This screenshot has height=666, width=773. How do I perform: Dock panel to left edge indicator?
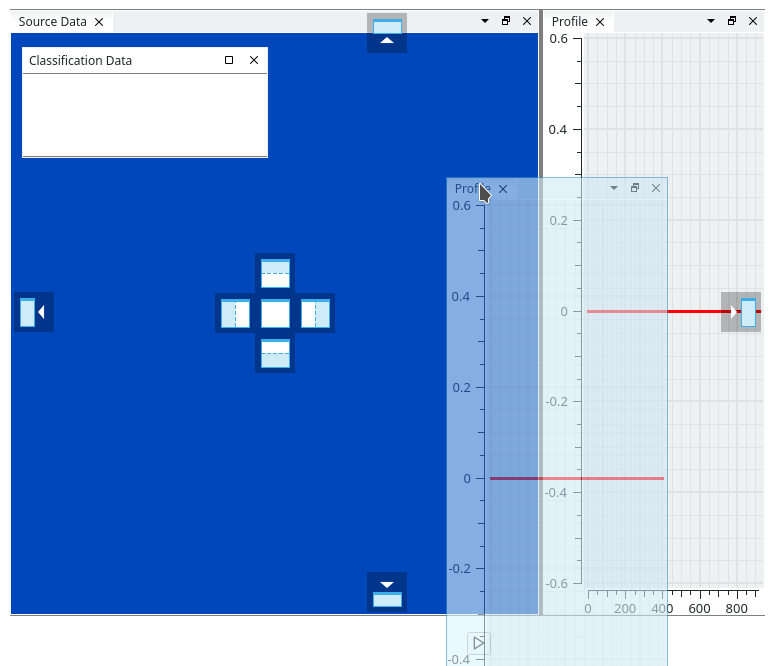click(x=34, y=312)
